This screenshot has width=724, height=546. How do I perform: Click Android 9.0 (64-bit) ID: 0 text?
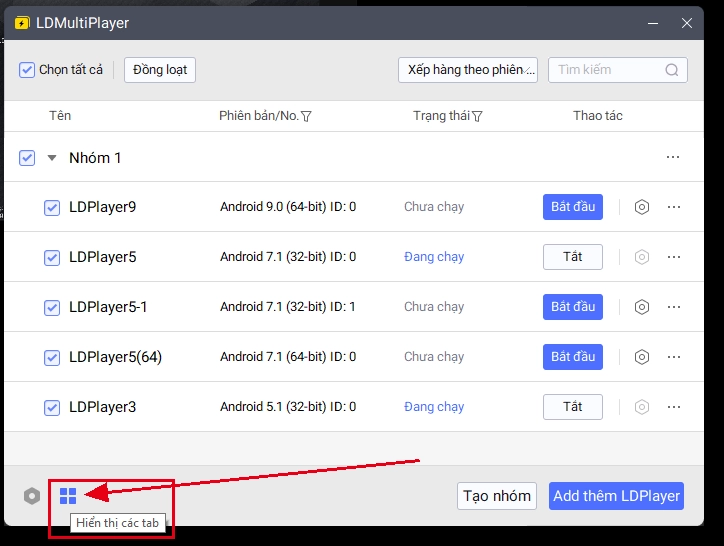288,207
